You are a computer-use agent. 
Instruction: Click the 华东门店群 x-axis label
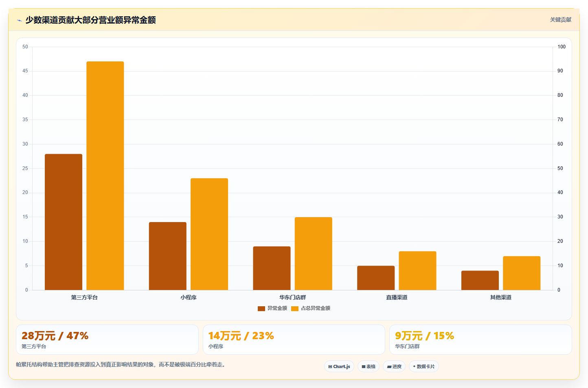293,298
